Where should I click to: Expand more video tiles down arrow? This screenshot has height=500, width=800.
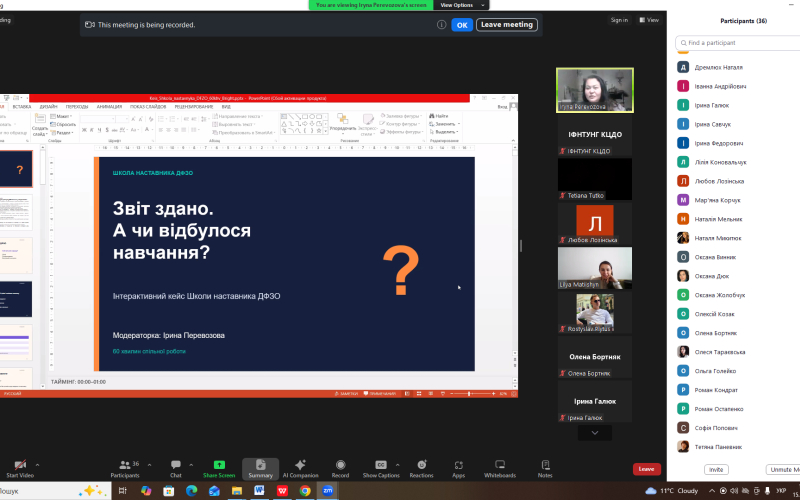tap(595, 433)
